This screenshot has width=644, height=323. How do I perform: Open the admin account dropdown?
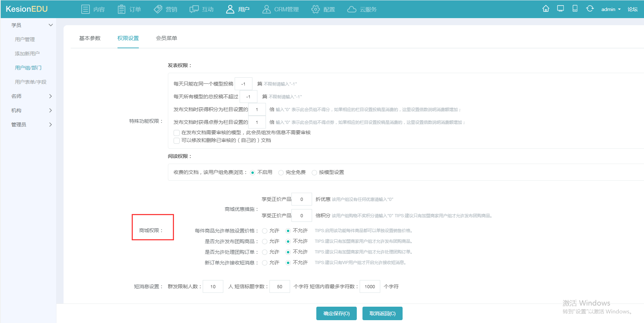(611, 9)
